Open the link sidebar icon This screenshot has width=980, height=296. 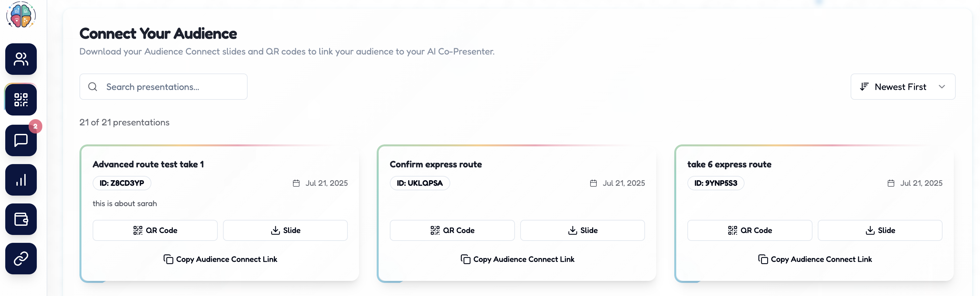[x=21, y=259]
